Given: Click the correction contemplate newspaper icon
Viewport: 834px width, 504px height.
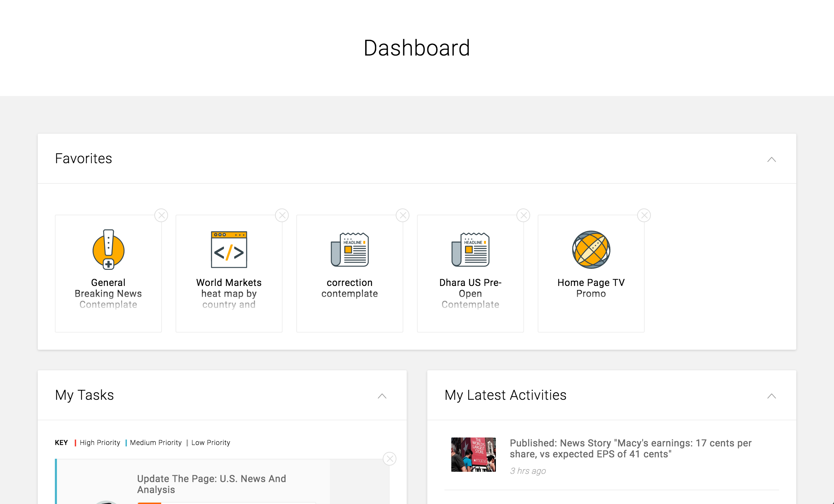Looking at the screenshot, I should point(349,249).
